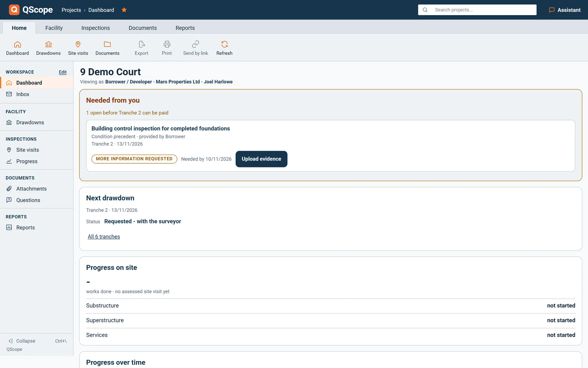Click Upload evidence button
Image resolution: width=588 pixels, height=368 pixels.
pyautogui.click(x=261, y=159)
